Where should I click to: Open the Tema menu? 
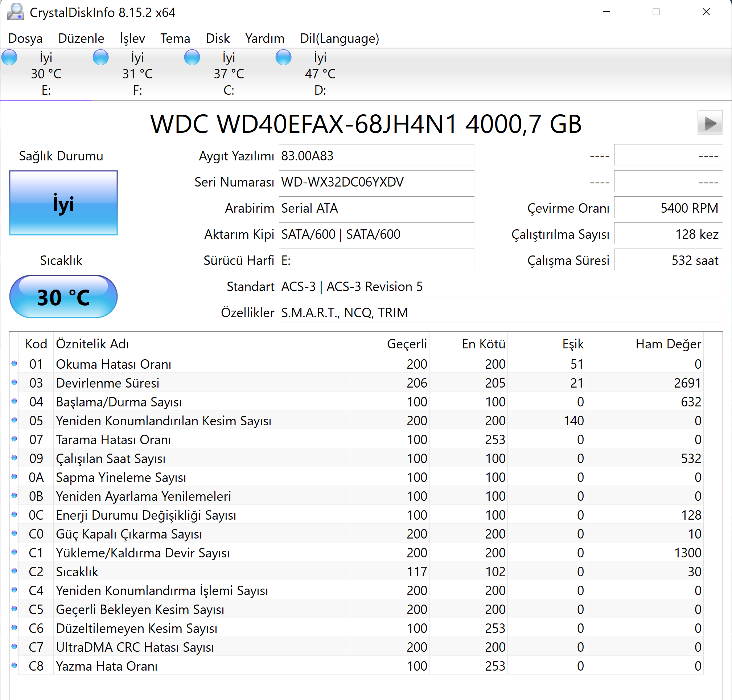point(175,38)
